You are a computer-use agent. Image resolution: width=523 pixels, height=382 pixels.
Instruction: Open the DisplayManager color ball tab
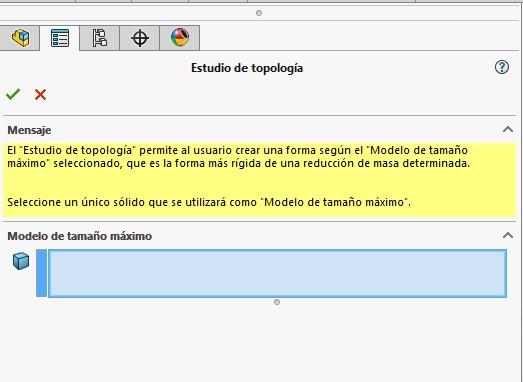pyautogui.click(x=180, y=38)
